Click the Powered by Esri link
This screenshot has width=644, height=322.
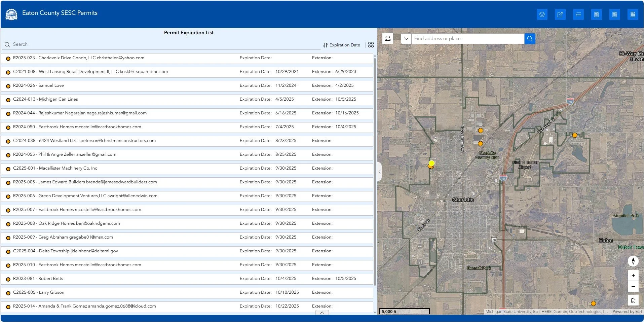[628, 312]
